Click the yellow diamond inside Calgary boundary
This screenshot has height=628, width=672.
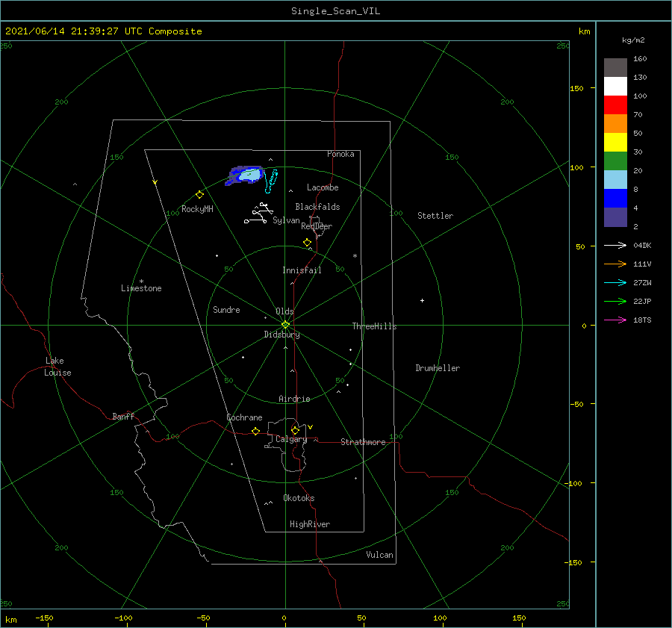point(295,430)
